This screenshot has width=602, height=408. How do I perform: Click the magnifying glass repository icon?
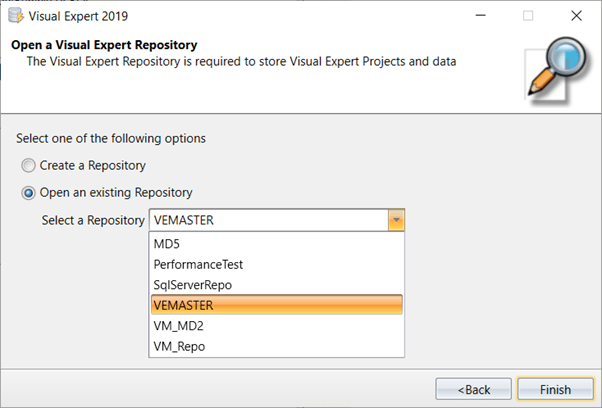(549, 67)
